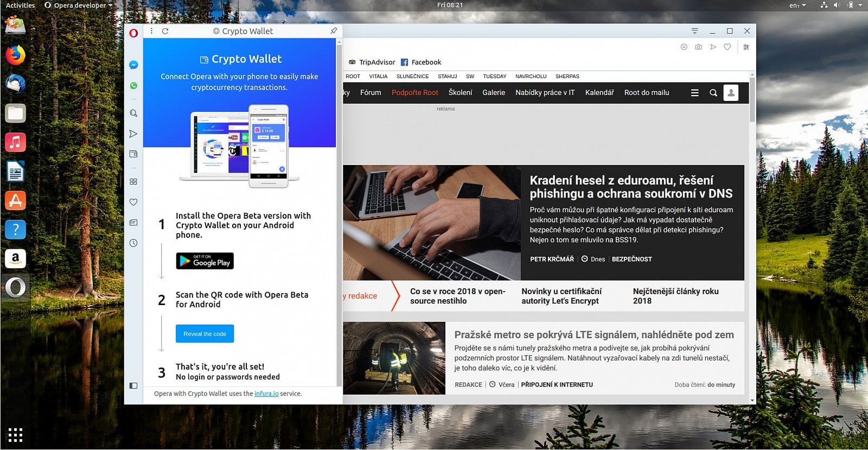Open the infura.io link

[266, 394]
